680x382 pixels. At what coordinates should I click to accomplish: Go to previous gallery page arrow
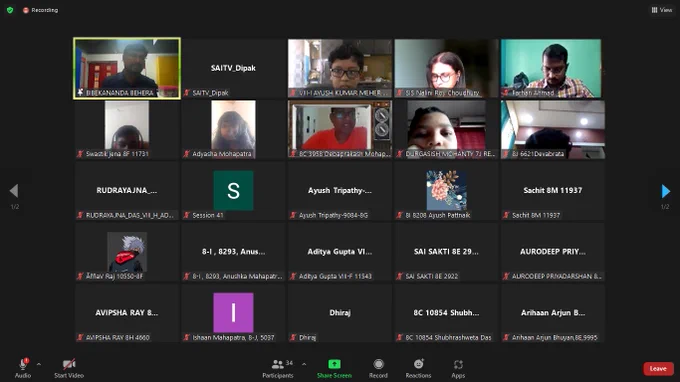[x=14, y=191]
